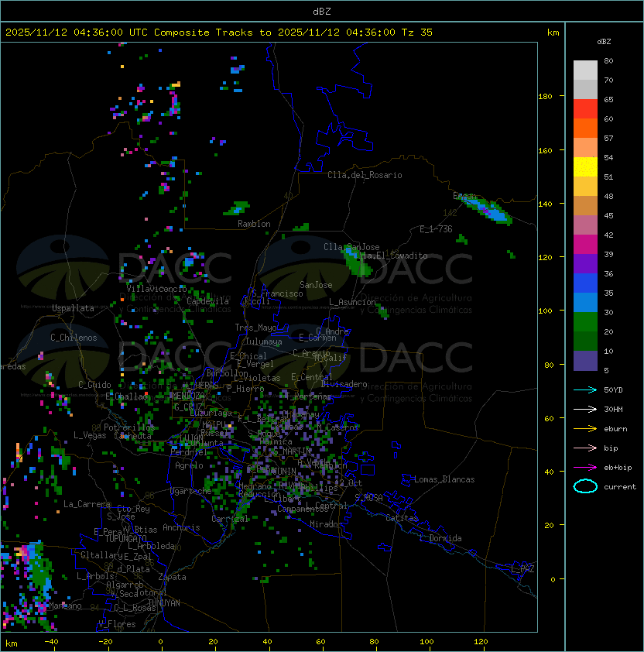Click the '100' tick on horizontal km axis
Viewport: 644px width, 652px height.
point(426,642)
